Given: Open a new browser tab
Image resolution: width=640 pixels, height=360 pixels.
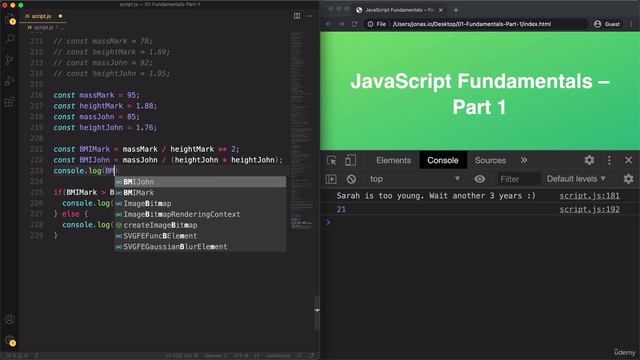Looking at the screenshot, I should (x=456, y=10).
